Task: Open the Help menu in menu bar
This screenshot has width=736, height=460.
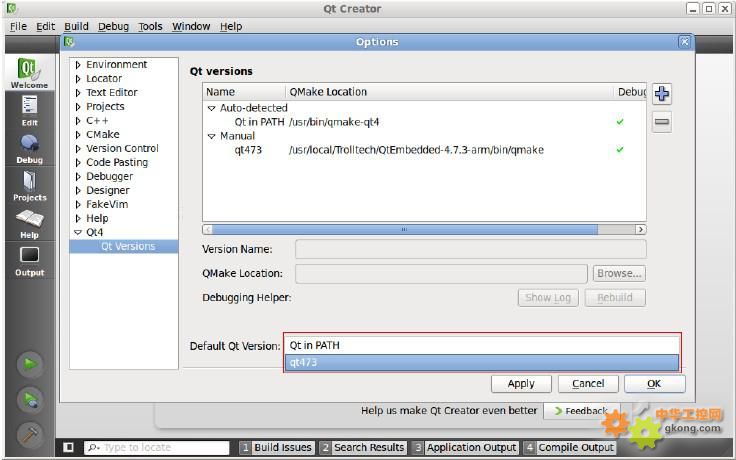Action: coord(231,26)
